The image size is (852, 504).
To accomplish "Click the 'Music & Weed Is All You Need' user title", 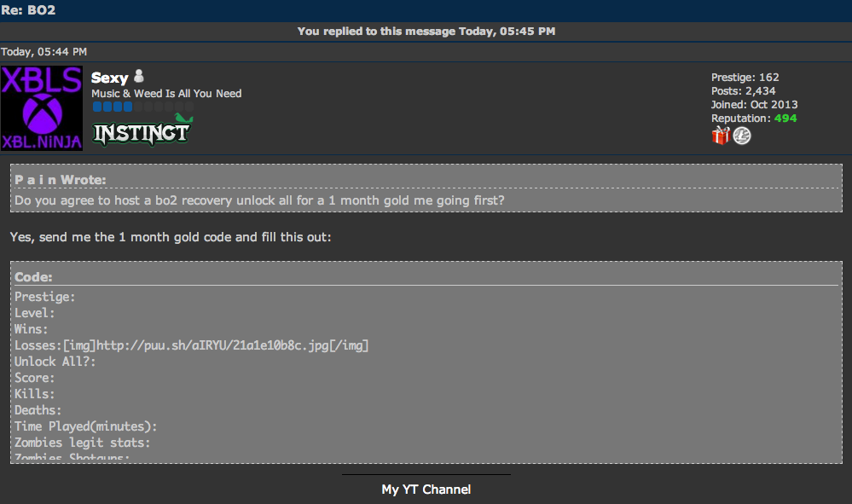I will pyautogui.click(x=166, y=93).
